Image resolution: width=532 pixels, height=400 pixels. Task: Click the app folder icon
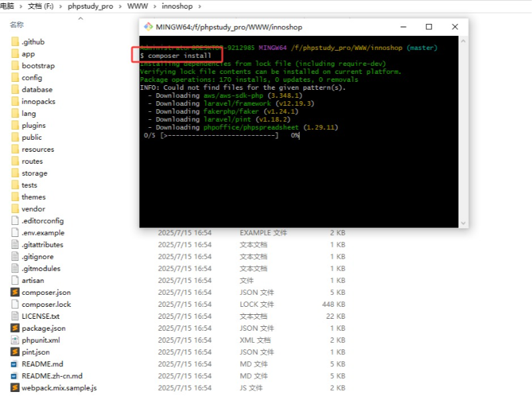tap(15, 54)
